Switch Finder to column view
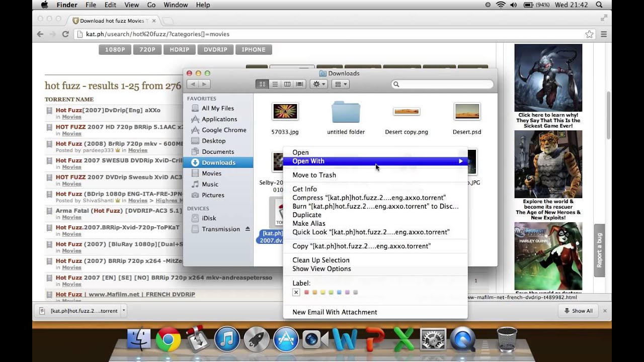Viewport: 644px width, 362px height. (x=287, y=84)
